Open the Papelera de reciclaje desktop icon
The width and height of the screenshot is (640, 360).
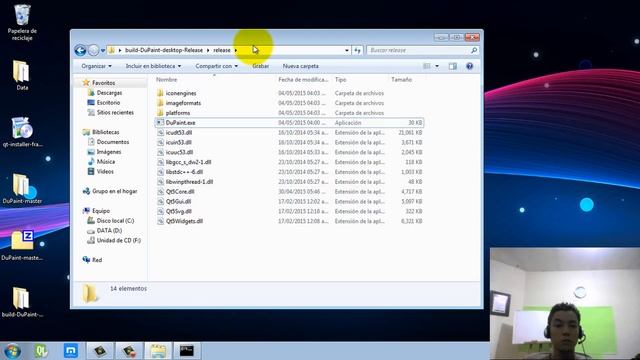pyautogui.click(x=22, y=22)
